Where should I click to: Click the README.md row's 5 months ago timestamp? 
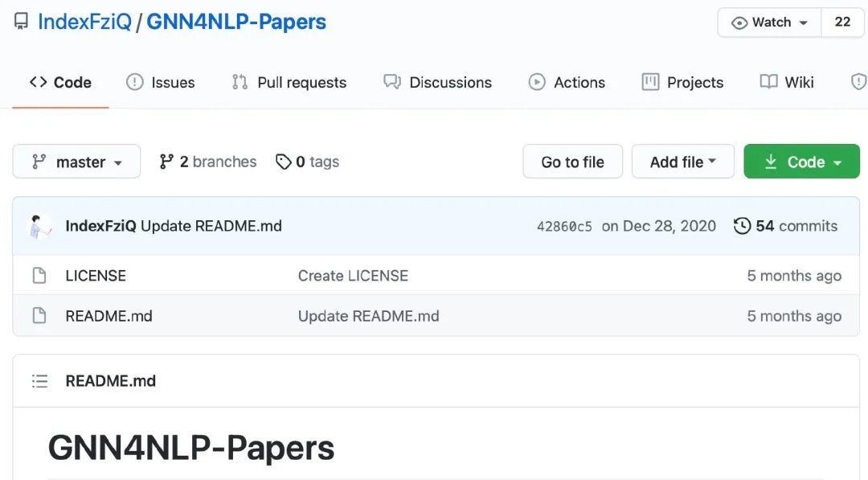(x=794, y=316)
